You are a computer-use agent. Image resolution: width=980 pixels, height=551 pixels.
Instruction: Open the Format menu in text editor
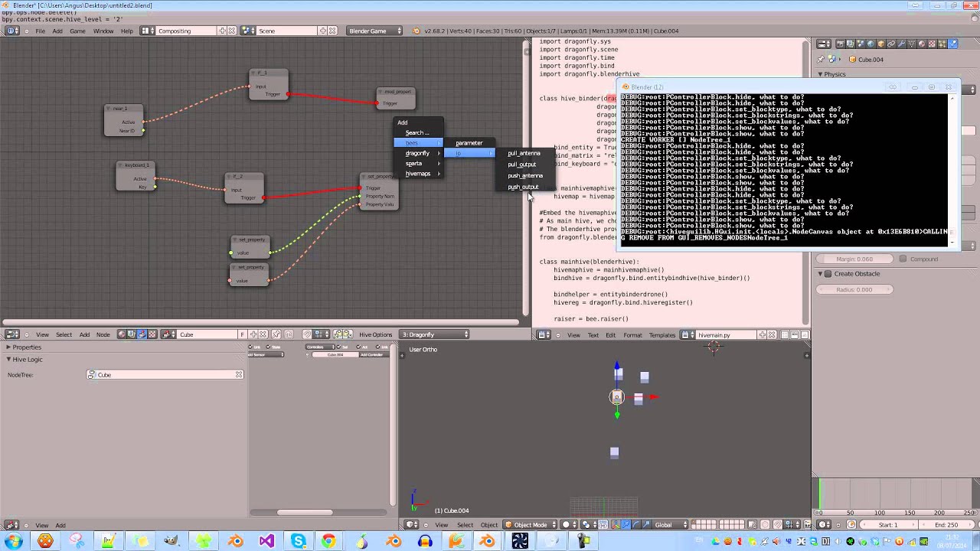click(632, 334)
